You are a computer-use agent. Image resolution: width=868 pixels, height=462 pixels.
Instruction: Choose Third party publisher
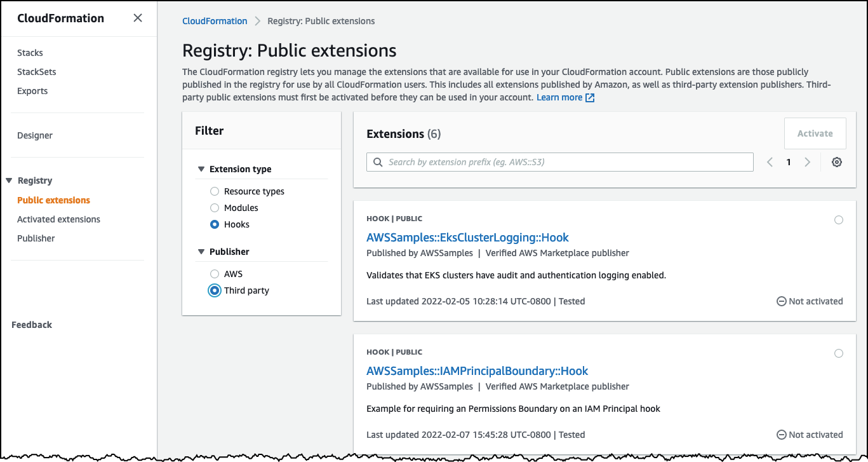(x=215, y=290)
